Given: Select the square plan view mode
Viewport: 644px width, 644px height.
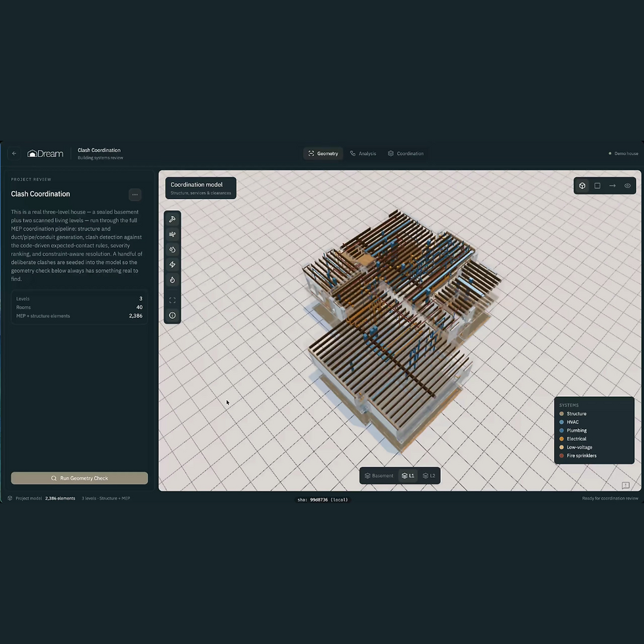Looking at the screenshot, I should coord(597,185).
